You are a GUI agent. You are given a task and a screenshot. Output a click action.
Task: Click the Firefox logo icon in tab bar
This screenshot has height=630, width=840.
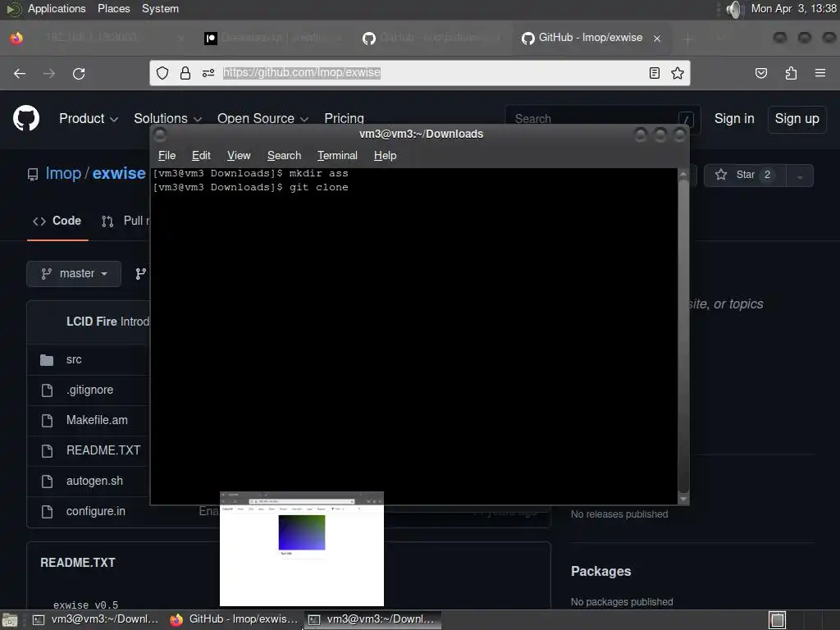(16, 38)
